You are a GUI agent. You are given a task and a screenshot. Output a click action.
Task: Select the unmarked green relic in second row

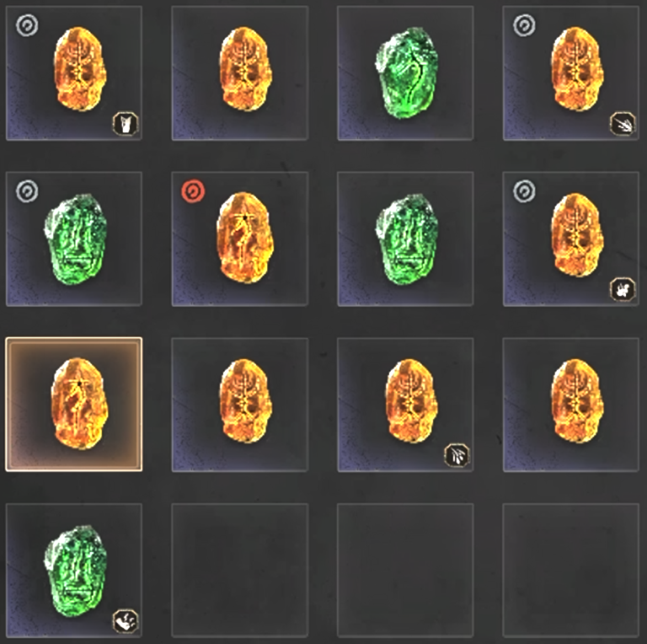point(407,239)
